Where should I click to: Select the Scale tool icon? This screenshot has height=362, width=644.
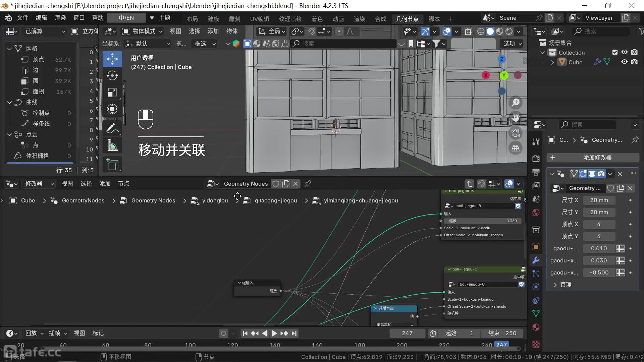[x=112, y=93]
